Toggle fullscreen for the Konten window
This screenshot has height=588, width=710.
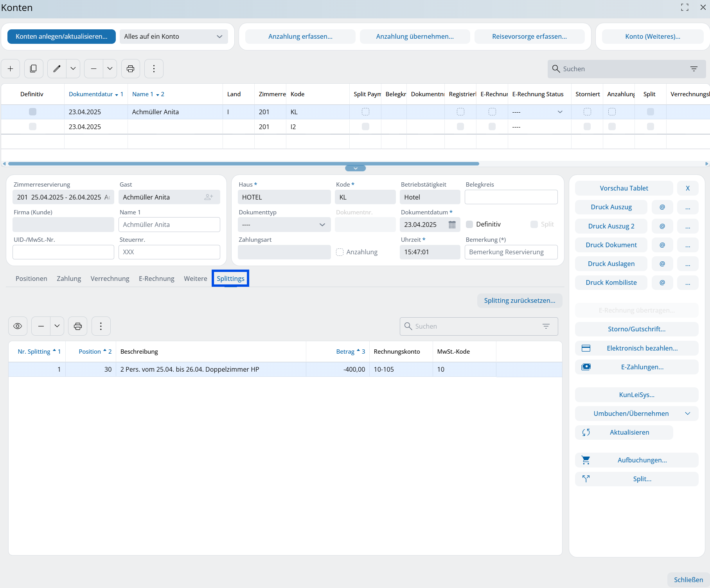[685, 7]
